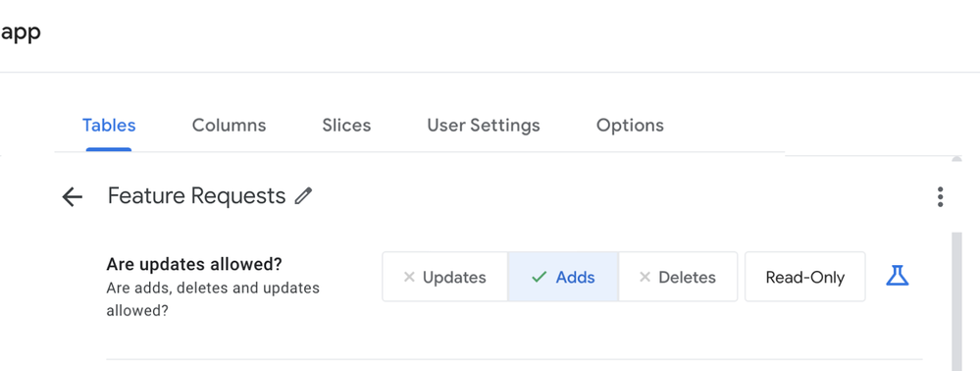Click the 'Are updates allowed?' heading
This screenshot has height=371, width=980.
tap(194, 264)
